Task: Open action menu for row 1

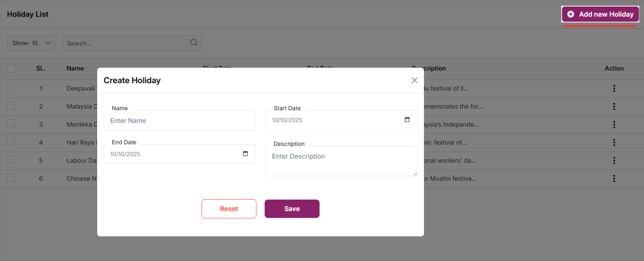Action: 614,89
